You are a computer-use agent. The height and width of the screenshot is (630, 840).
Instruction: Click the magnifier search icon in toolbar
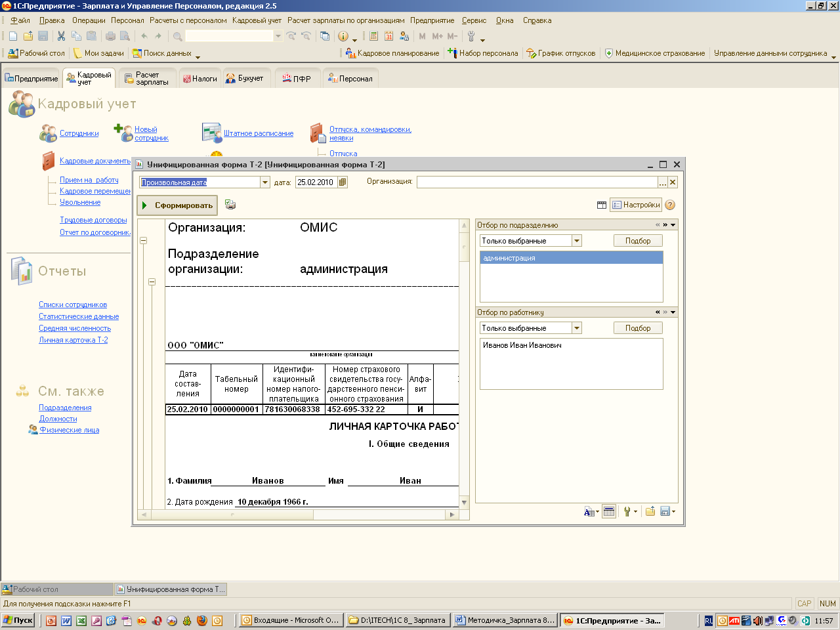[x=177, y=36]
